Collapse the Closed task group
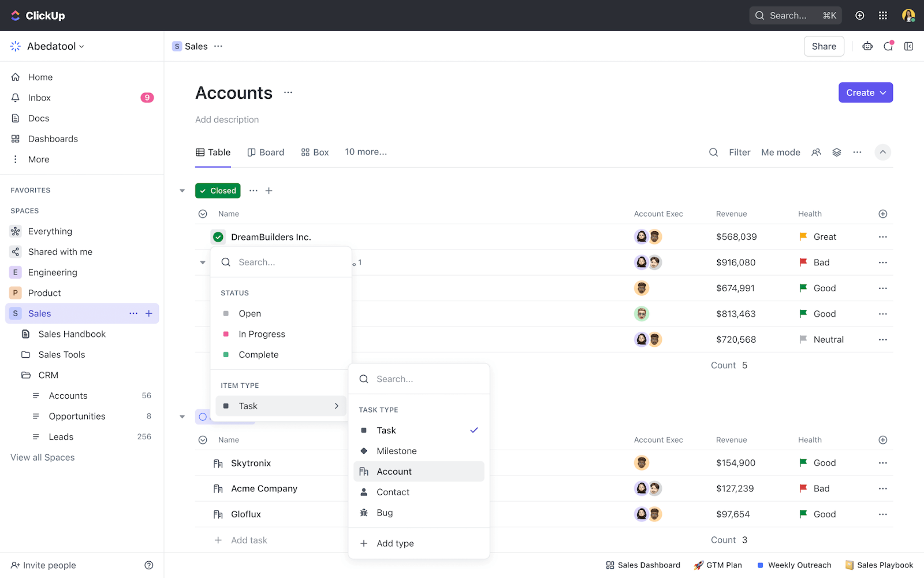924x578 pixels. click(x=182, y=190)
